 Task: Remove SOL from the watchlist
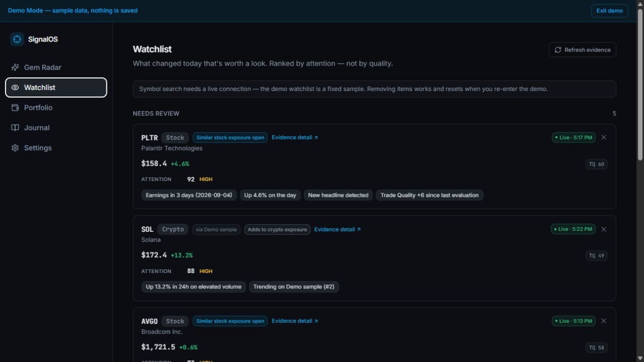coord(604,229)
